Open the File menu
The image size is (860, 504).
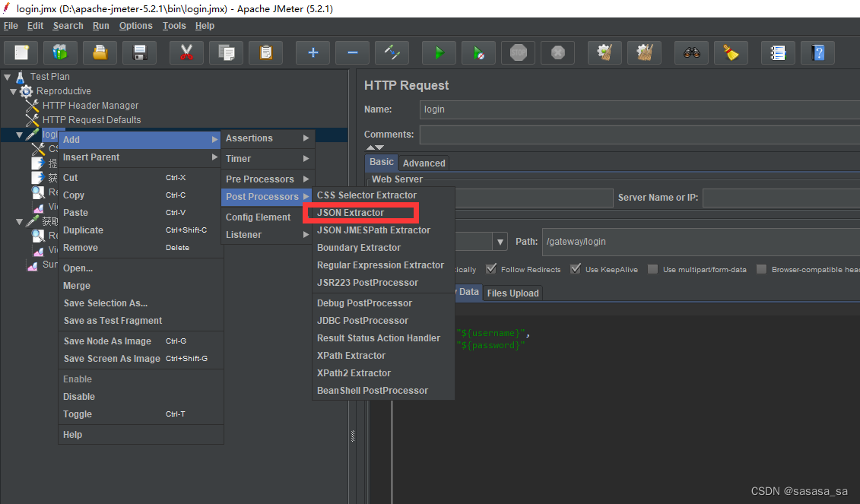pyautogui.click(x=11, y=26)
